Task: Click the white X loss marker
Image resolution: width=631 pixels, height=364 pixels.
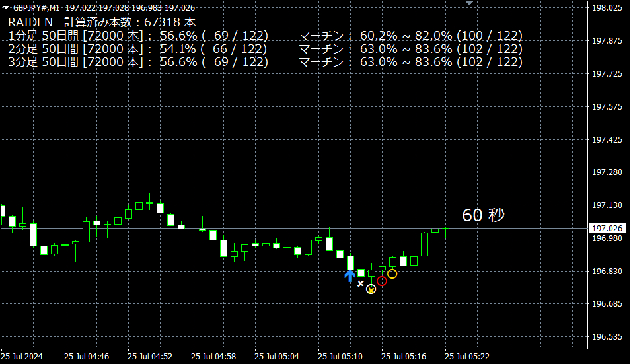Action: pyautogui.click(x=361, y=283)
